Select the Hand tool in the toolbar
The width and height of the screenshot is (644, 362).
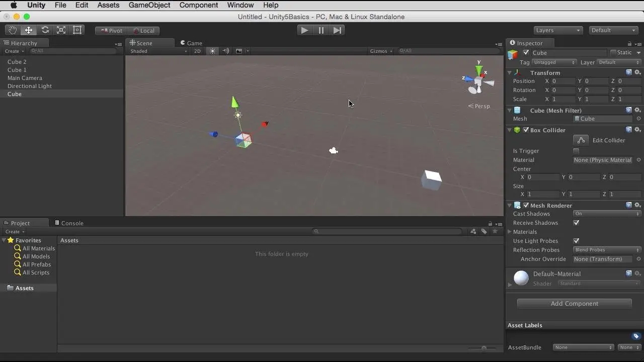pyautogui.click(x=13, y=30)
